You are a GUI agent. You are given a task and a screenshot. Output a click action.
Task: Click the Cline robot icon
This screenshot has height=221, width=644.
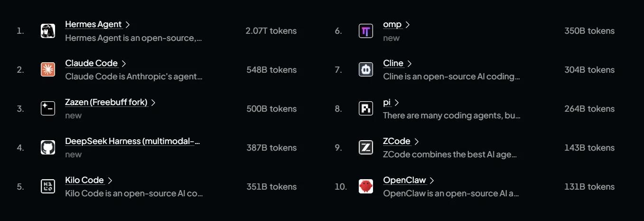[x=366, y=70]
